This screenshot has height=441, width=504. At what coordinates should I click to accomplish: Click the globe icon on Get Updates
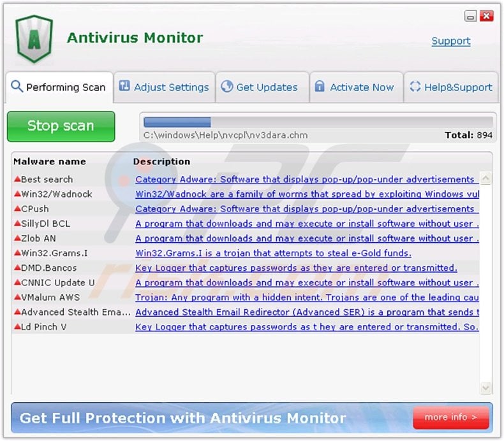tap(226, 86)
